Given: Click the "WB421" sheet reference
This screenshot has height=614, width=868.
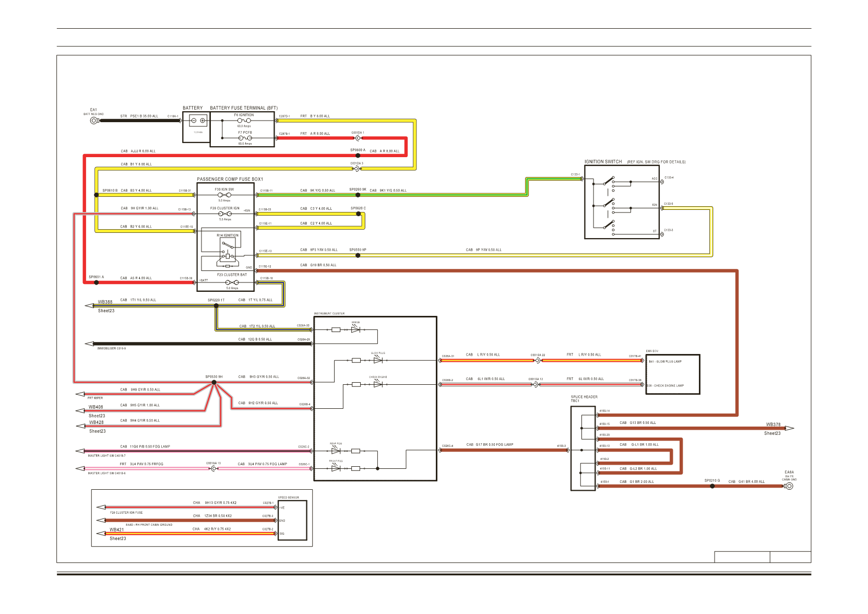Looking at the screenshot, I should 117,530.
